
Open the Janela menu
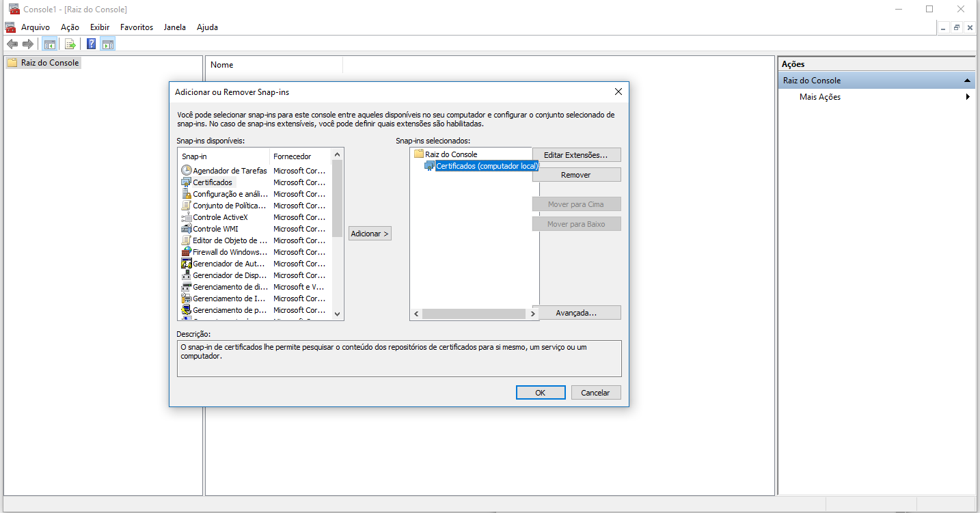pyautogui.click(x=175, y=27)
